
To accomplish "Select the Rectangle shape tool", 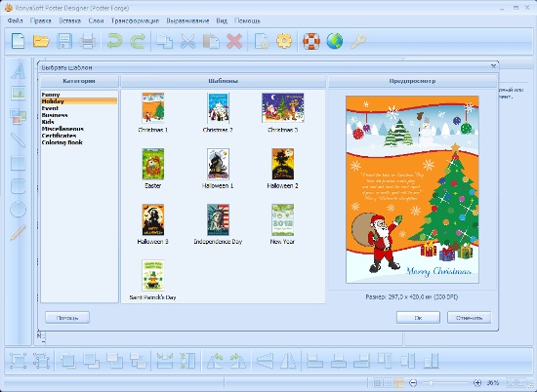I will tap(19, 163).
